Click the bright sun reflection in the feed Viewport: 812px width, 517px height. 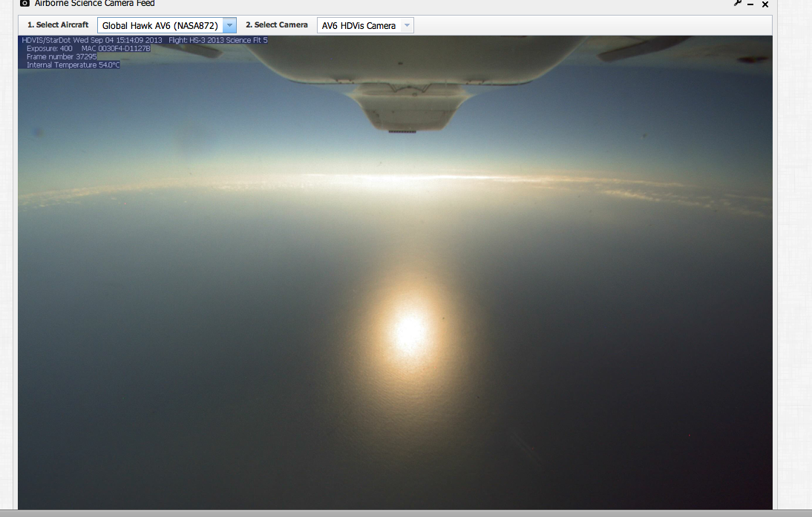click(409, 332)
